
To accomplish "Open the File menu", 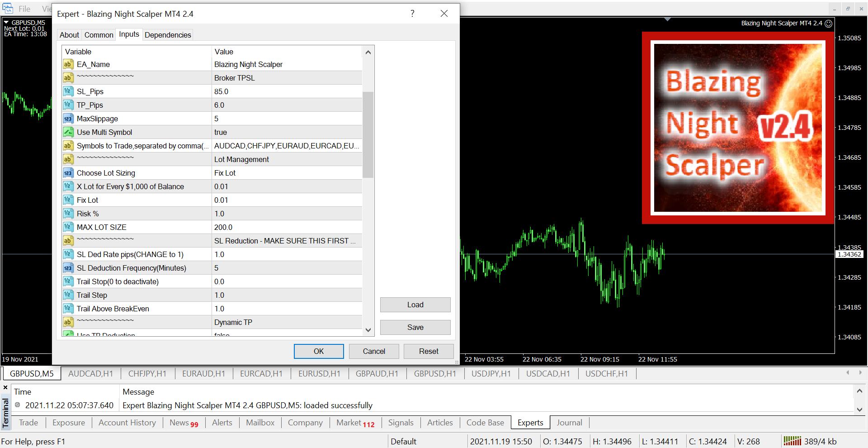I will click(24, 9).
